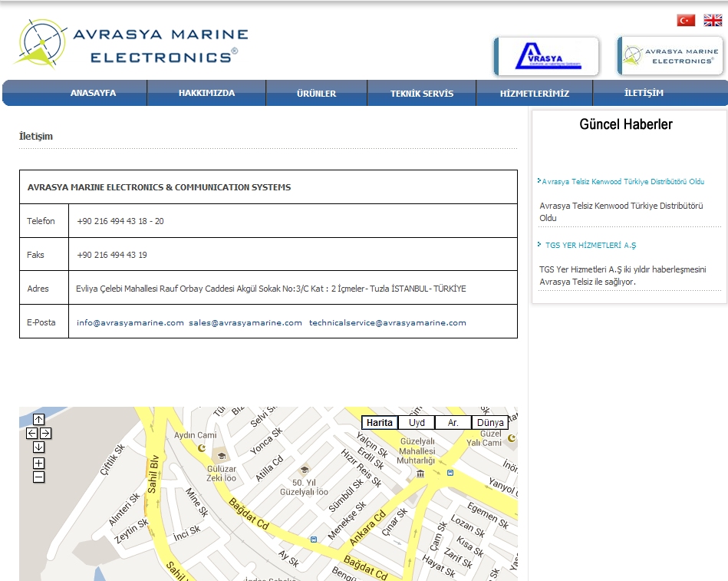728x581 pixels.
Task: Open the TEKNİK SERVİS menu item
Action: tap(422, 94)
